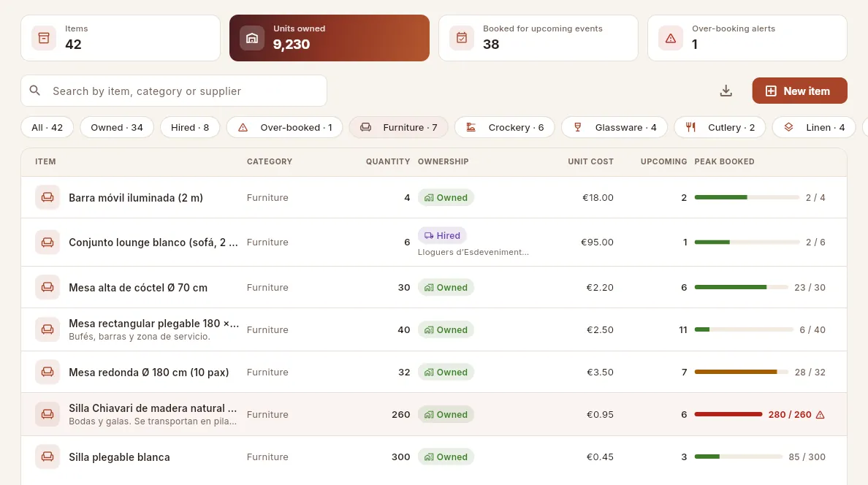
Task: Open Mesa rectangular plegable item
Action: [x=154, y=324]
